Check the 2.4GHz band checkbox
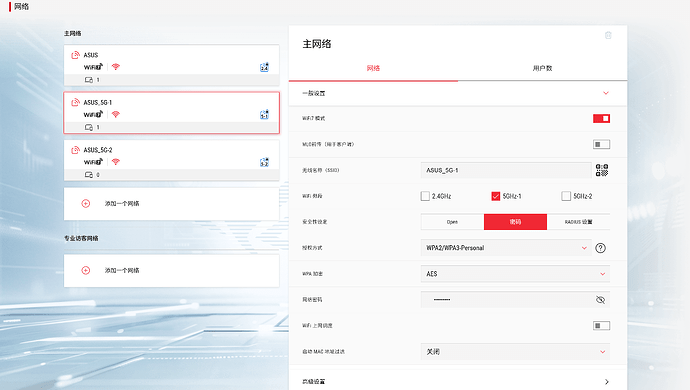690x390 pixels. point(425,196)
